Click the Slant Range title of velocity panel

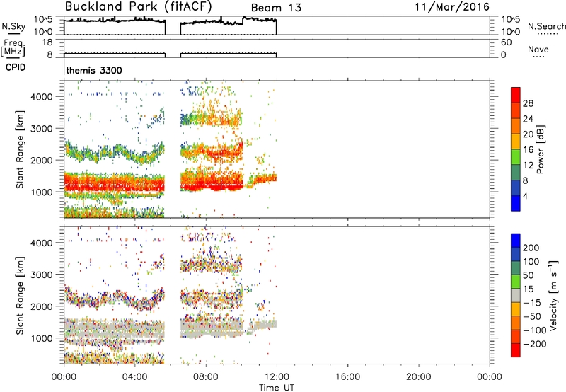pyautogui.click(x=20, y=295)
